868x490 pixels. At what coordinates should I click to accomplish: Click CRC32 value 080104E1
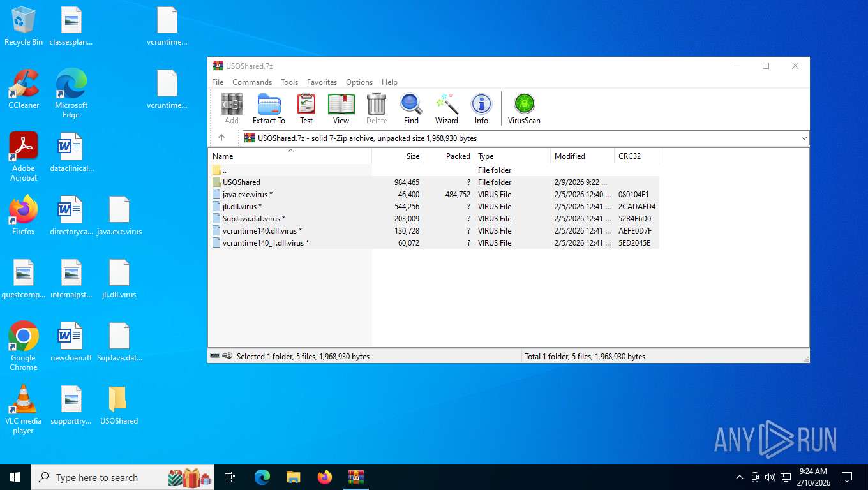click(x=633, y=195)
